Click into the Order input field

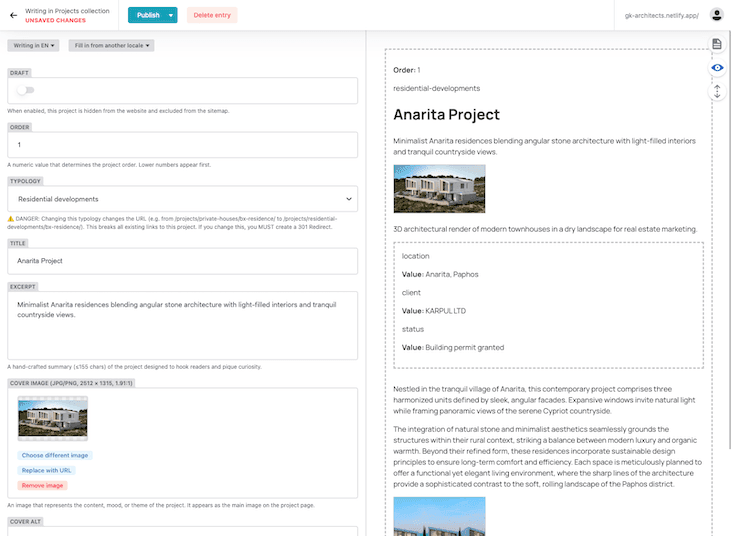183,145
